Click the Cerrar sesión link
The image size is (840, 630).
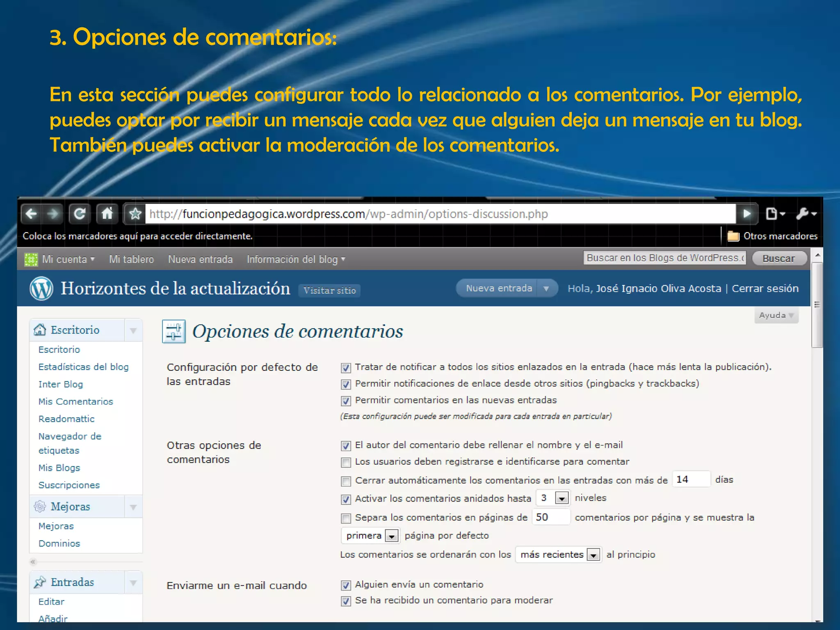(765, 288)
